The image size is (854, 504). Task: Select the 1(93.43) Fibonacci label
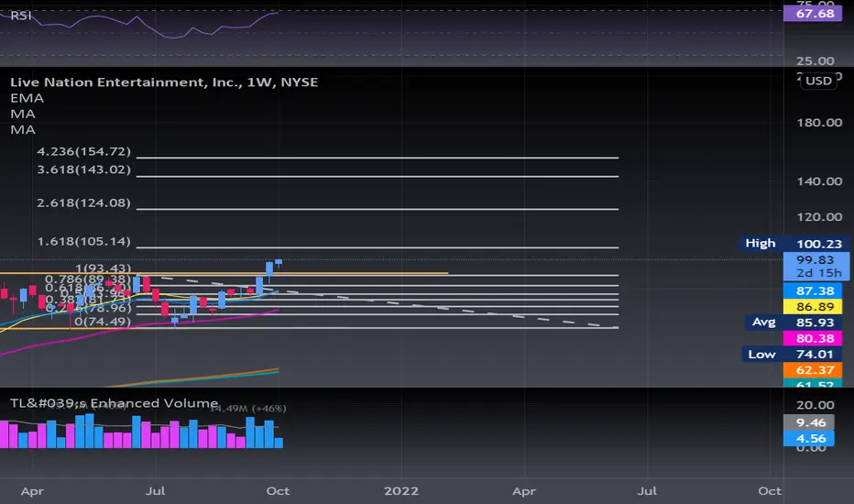click(103, 268)
